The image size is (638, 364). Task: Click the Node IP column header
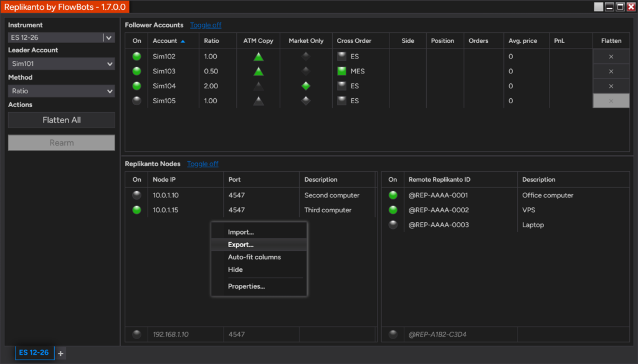click(x=186, y=180)
